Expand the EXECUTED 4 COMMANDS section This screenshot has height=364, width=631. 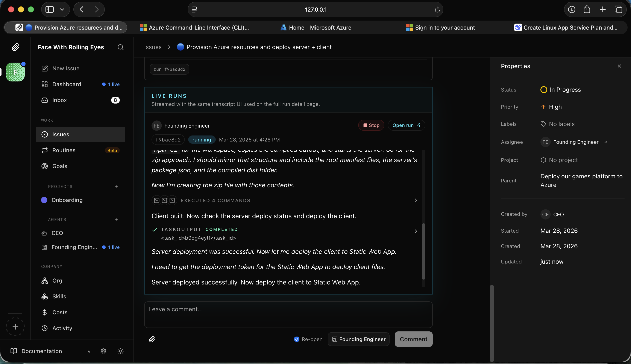click(416, 200)
